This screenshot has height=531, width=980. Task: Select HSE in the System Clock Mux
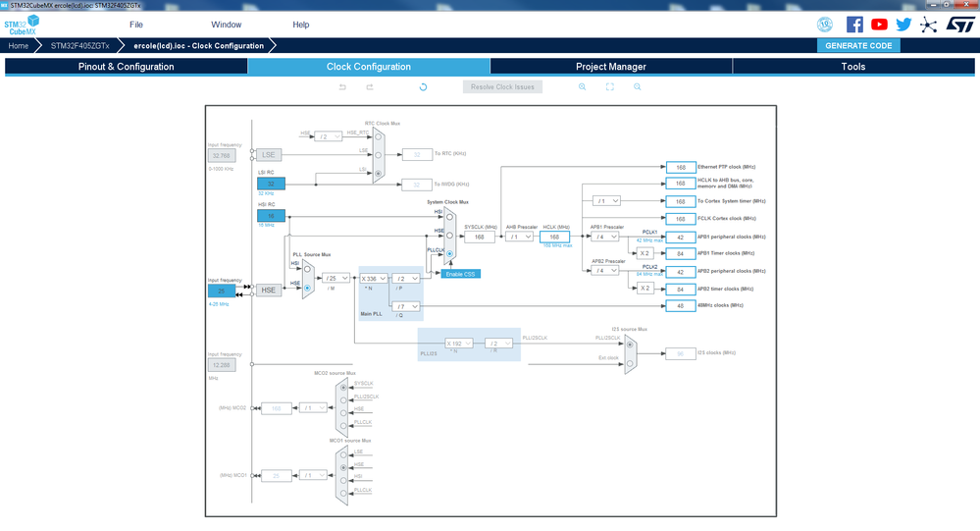coord(449,236)
